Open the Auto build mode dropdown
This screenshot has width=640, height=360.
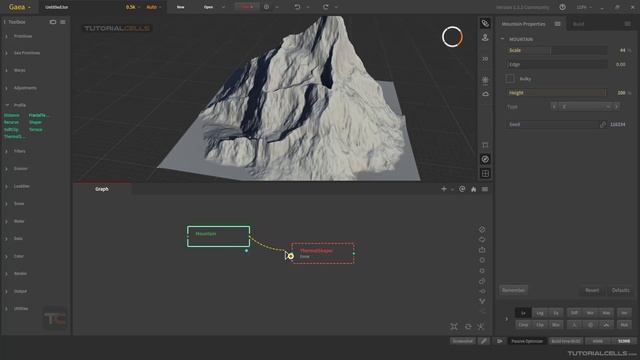click(x=154, y=7)
